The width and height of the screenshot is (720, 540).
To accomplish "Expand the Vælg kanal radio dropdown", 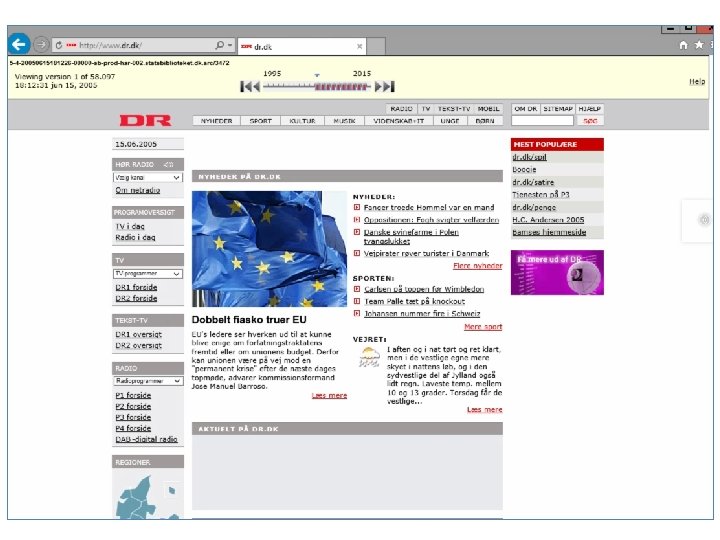I will pyautogui.click(x=147, y=177).
